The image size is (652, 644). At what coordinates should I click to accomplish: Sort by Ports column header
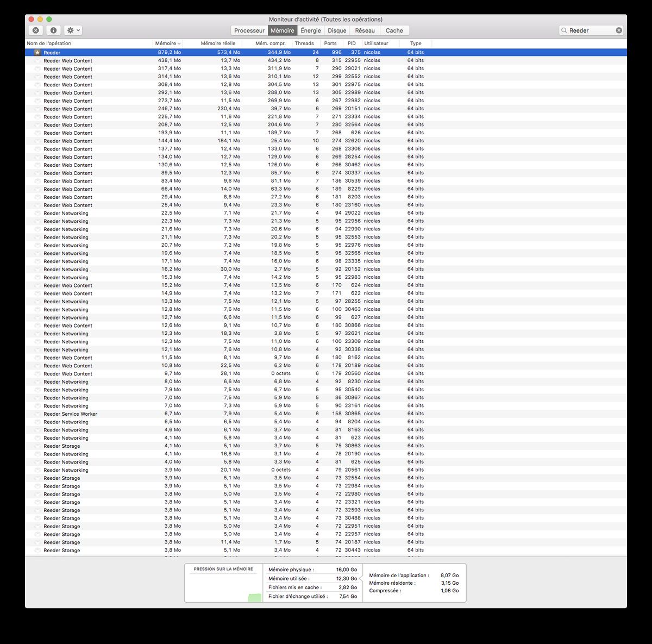tap(330, 43)
